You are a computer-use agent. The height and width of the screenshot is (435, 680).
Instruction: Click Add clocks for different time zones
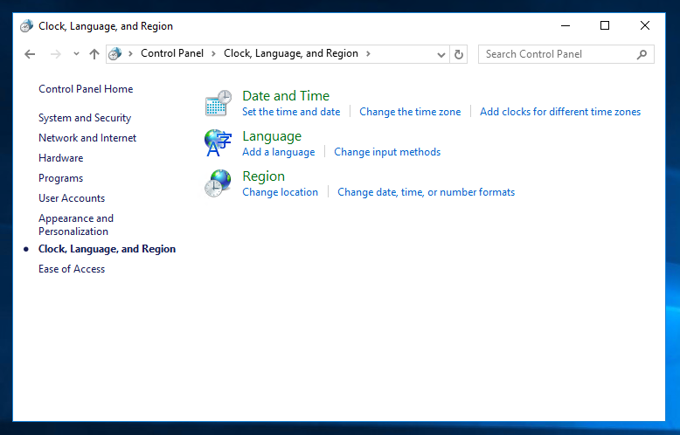(x=560, y=112)
